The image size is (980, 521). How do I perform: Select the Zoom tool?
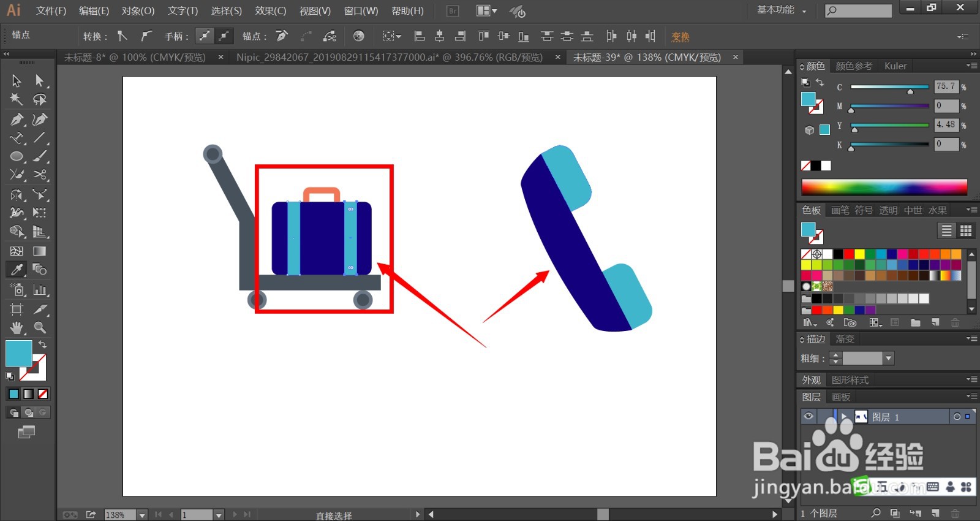point(40,327)
